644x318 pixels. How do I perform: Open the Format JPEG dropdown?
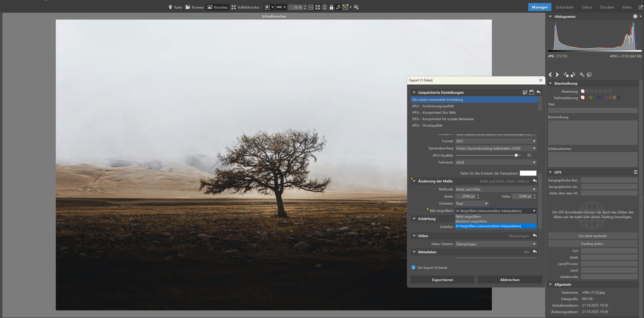495,141
